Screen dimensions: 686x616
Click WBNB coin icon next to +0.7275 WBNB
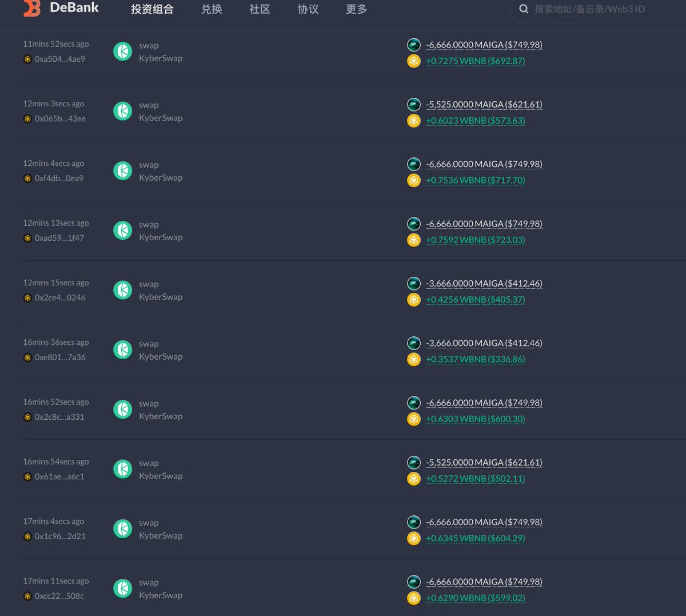point(414,61)
